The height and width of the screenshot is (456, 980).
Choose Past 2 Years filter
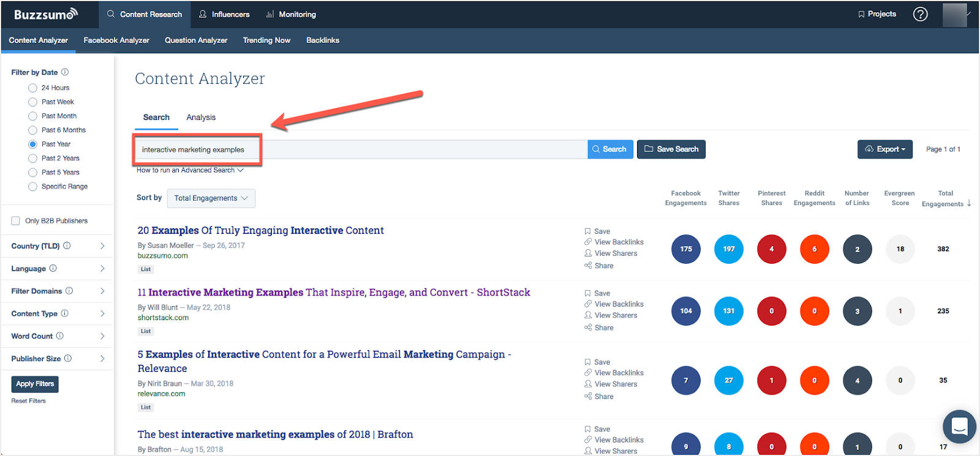tap(33, 159)
